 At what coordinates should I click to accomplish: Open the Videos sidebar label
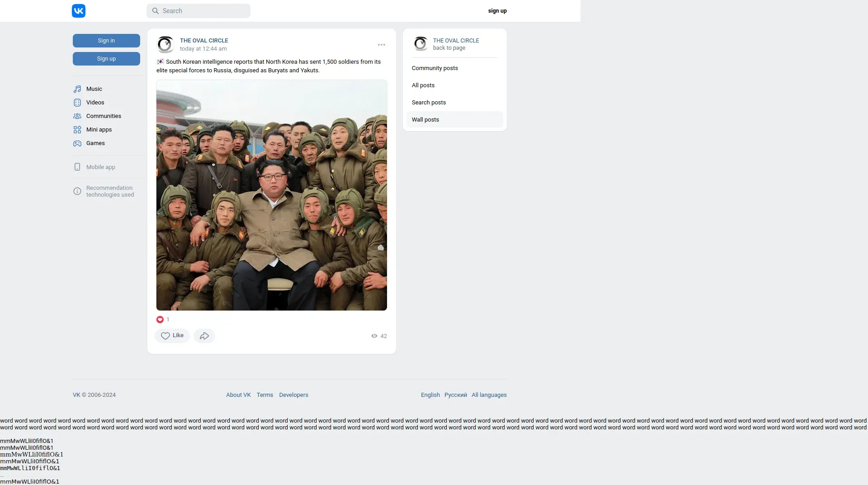coord(95,103)
